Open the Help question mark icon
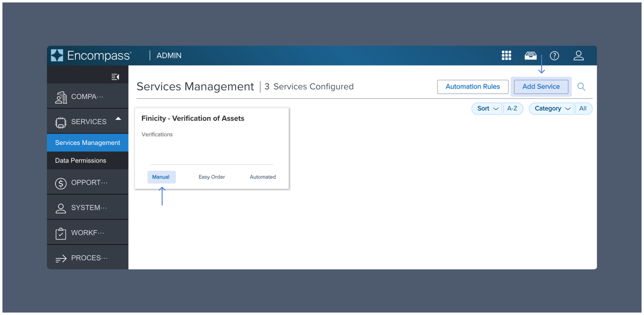Viewport: 644px width, 315px height. pyautogui.click(x=554, y=55)
